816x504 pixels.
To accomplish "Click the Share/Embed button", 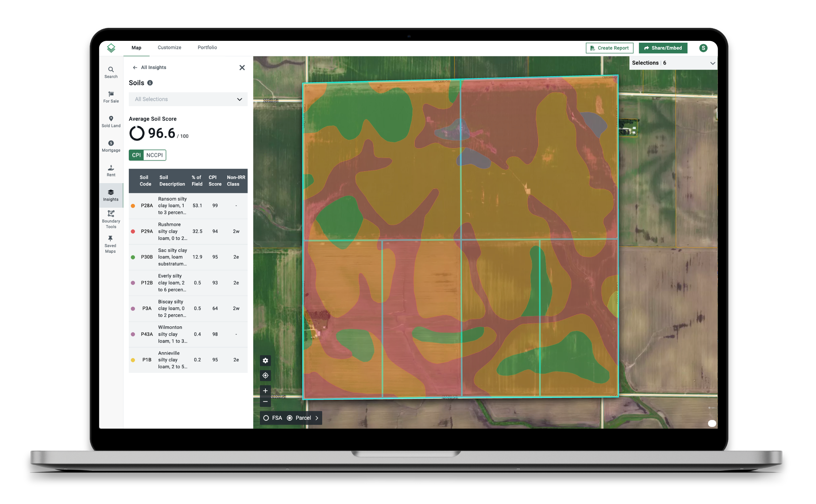I will click(x=663, y=48).
